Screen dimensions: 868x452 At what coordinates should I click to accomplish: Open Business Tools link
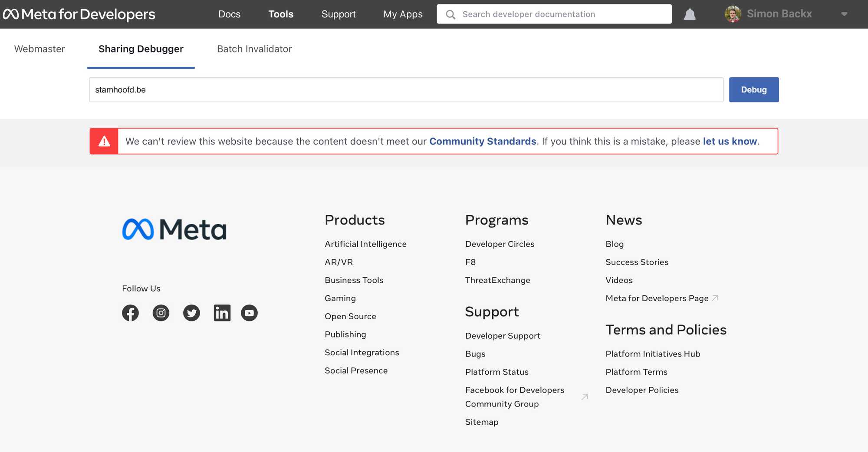tap(354, 280)
